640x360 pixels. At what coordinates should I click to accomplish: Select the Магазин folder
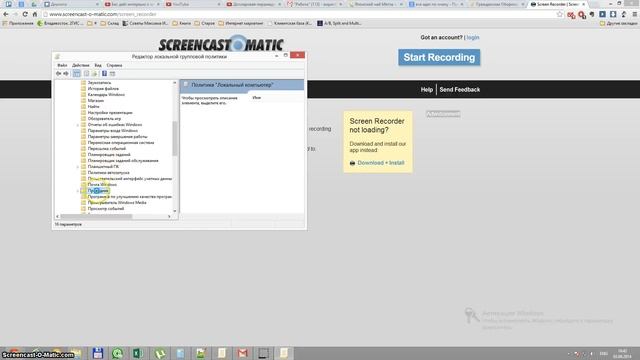click(x=96, y=101)
